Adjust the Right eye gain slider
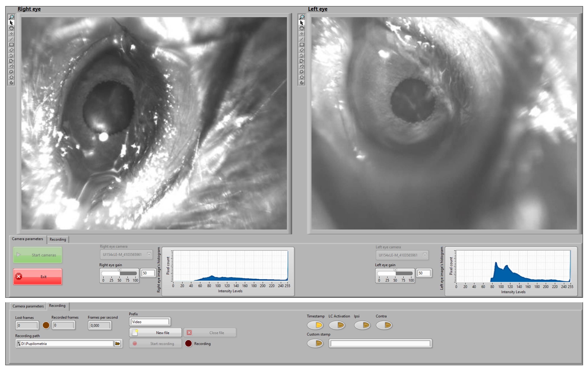 point(119,271)
